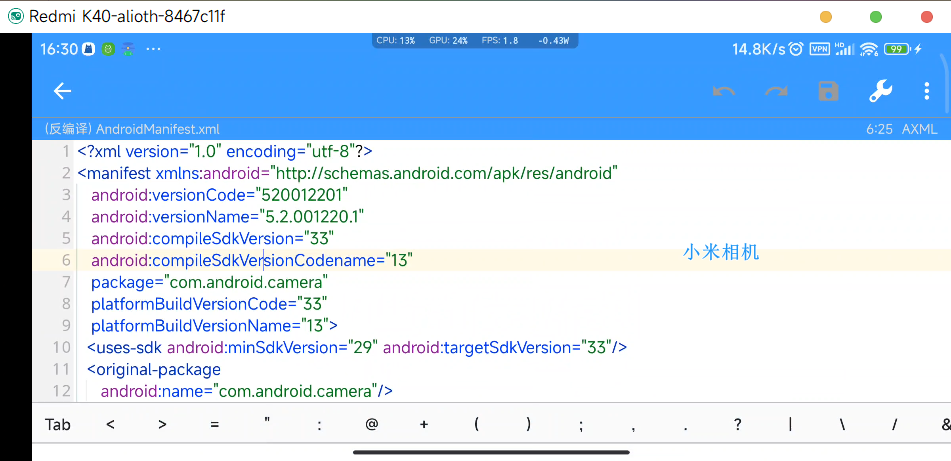The height and width of the screenshot is (461, 951).
Task: Place cursor in compileSdkVersionCodename line
Action: tap(252, 260)
